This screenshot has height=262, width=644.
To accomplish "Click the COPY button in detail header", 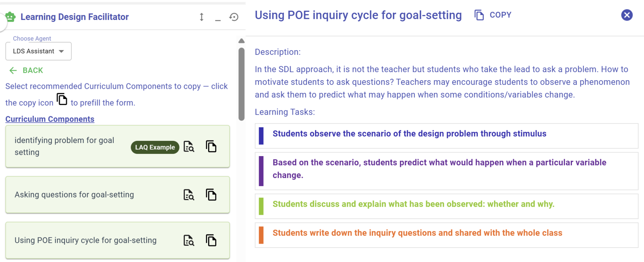I will click(x=493, y=15).
